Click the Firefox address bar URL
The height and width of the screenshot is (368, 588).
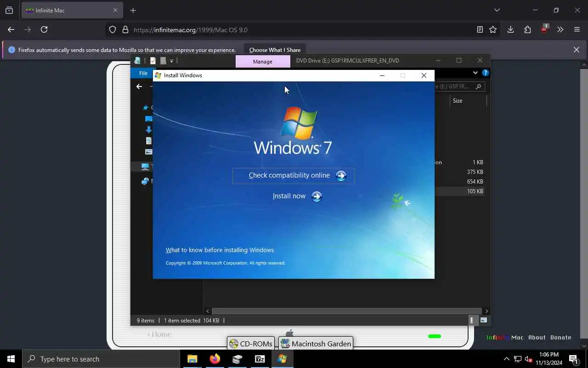point(191,30)
